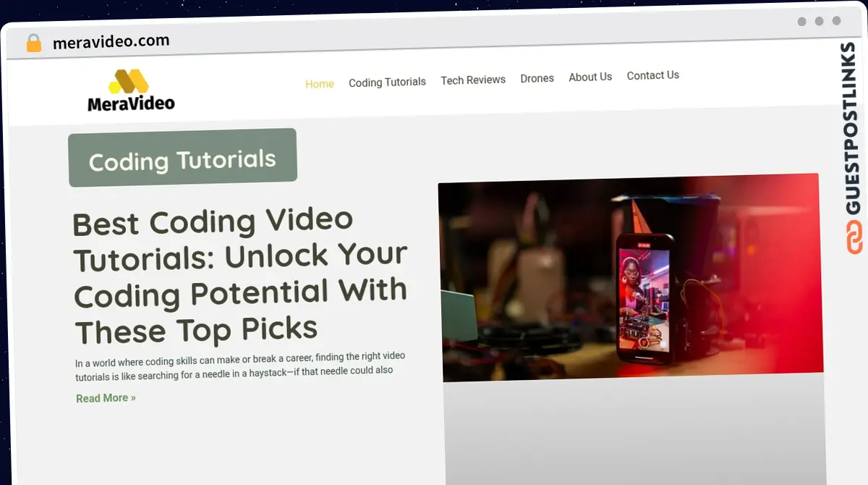Open the Coding Tutorials nav link
Viewport: 868px width, 485px height.
coord(387,83)
